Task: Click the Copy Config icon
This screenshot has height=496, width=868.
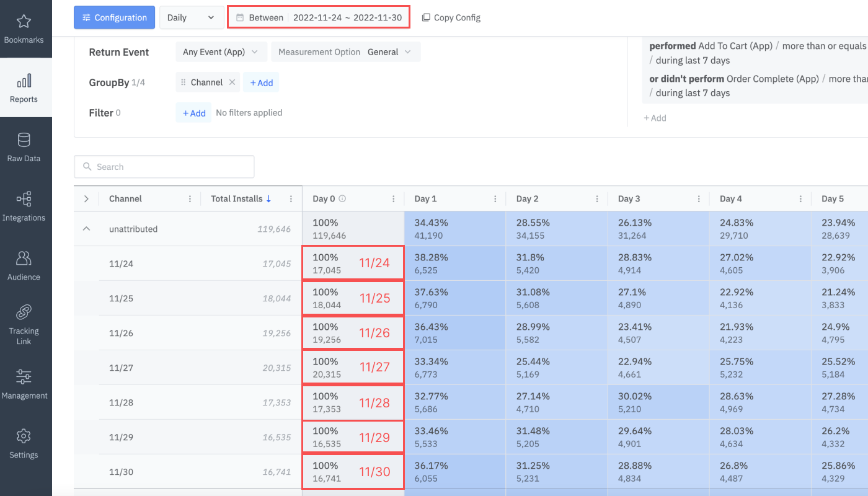Action: pos(426,18)
